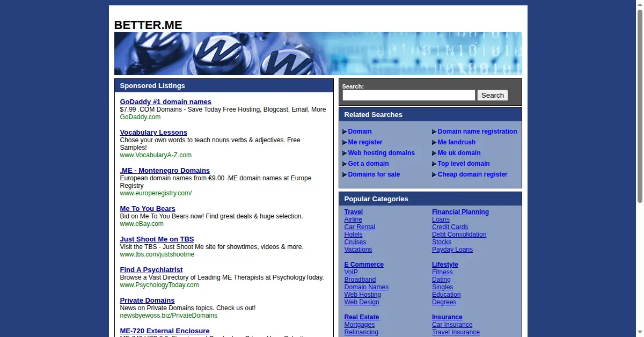
Task: Open the Singles category link
Action: pos(442,287)
